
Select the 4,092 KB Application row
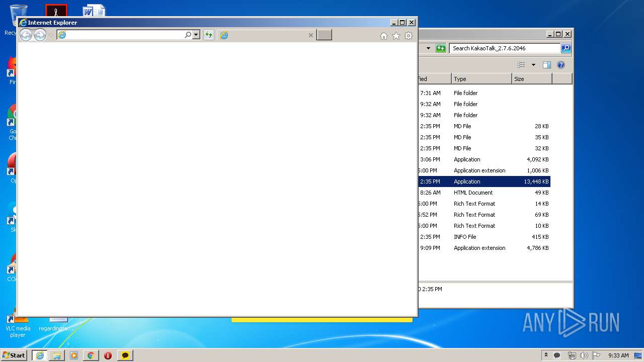click(x=485, y=159)
